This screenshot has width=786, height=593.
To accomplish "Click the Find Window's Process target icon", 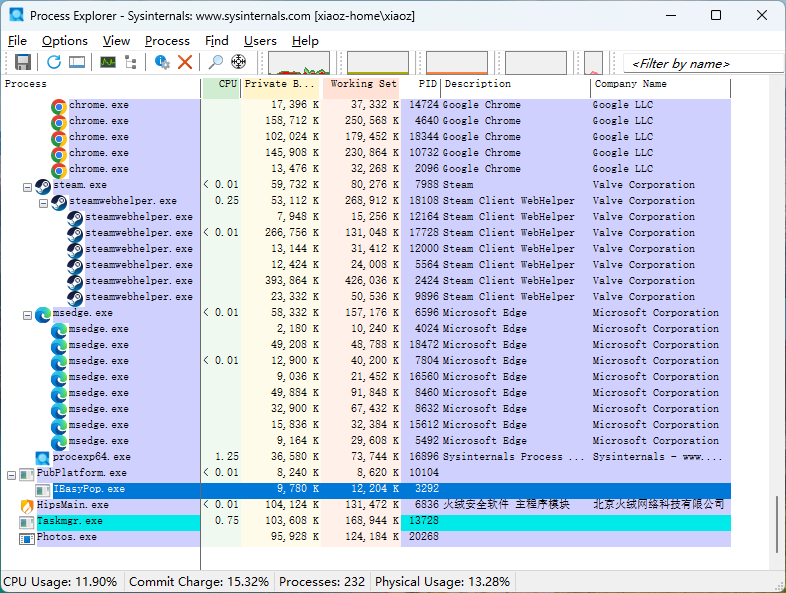I will pos(239,62).
